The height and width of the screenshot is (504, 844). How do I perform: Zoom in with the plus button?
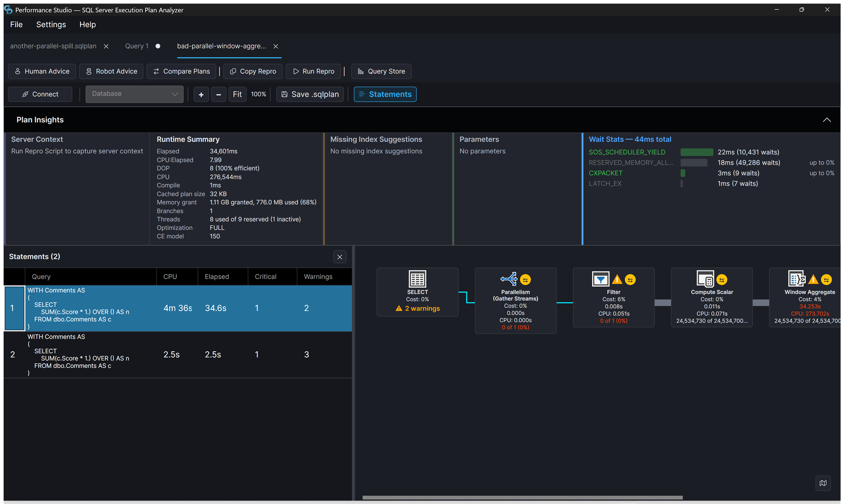pos(201,94)
